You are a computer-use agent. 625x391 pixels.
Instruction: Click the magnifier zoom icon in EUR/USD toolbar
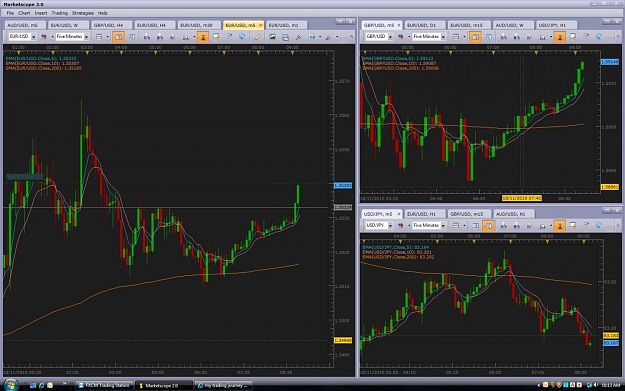pos(299,37)
